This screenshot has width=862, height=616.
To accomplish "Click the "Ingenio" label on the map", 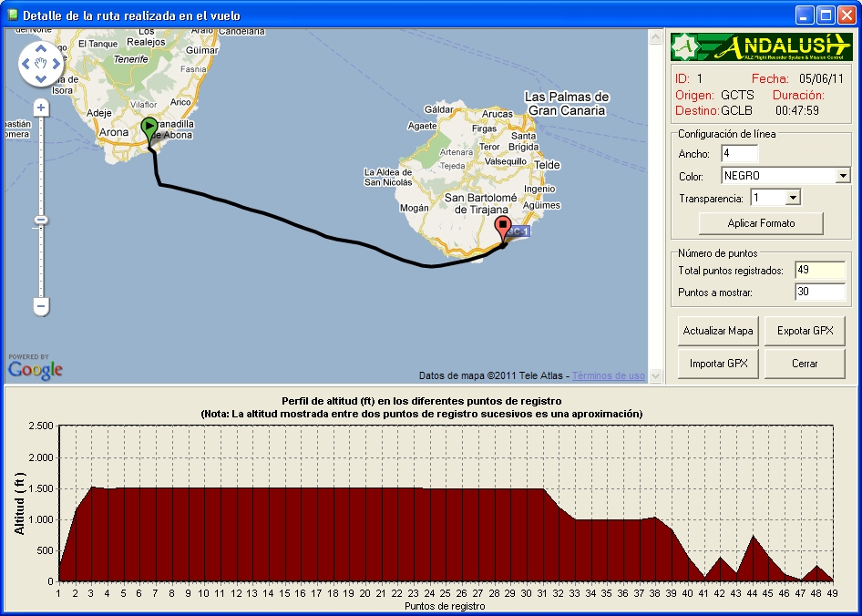I will click(x=539, y=189).
